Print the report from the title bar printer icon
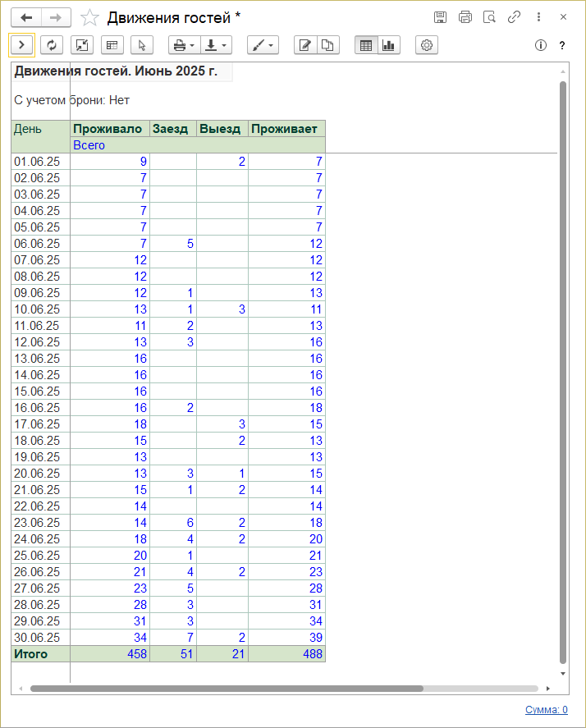The width and height of the screenshot is (586, 728). tap(465, 17)
